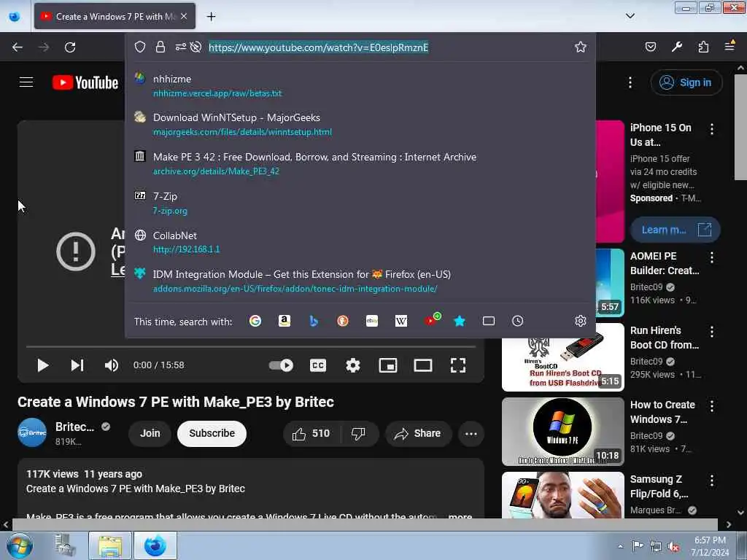747x560 pixels.
Task: Open search settings gear in dropdown
Action: (x=580, y=321)
